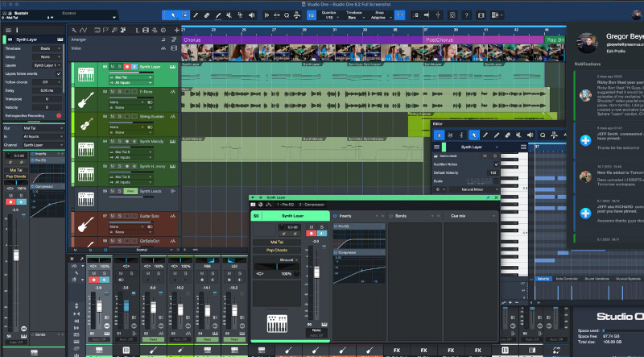Edit the Delay 0.00 ms field
644x357 pixels.
[x=47, y=90]
